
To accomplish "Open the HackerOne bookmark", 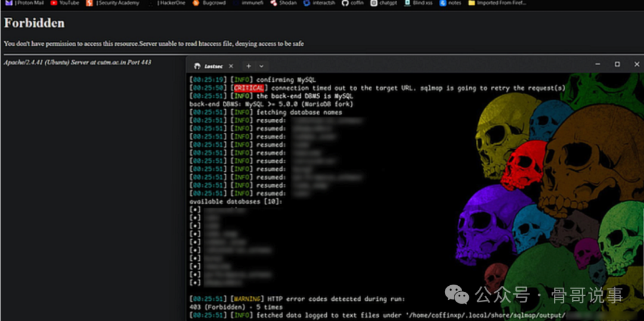I will click(x=169, y=3).
